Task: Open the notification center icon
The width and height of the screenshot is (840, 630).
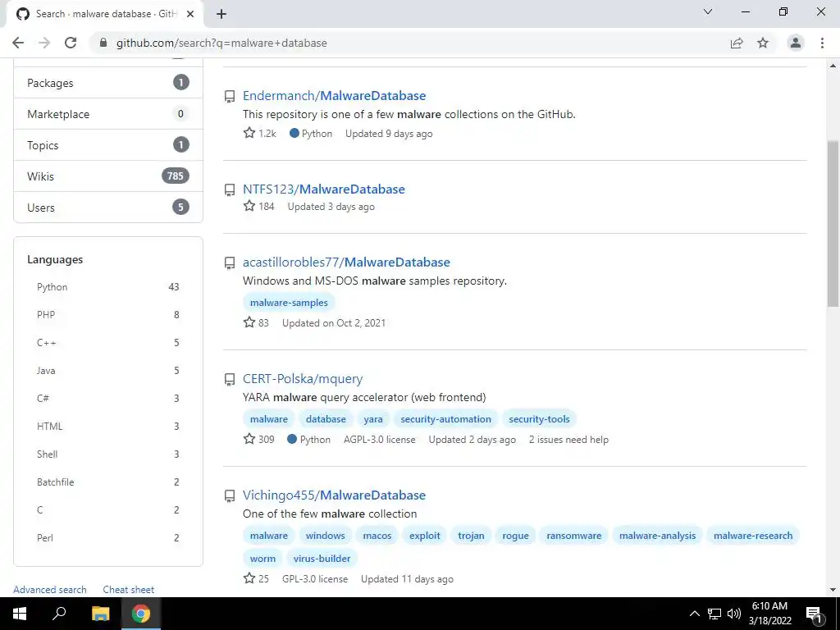Action: click(814, 614)
